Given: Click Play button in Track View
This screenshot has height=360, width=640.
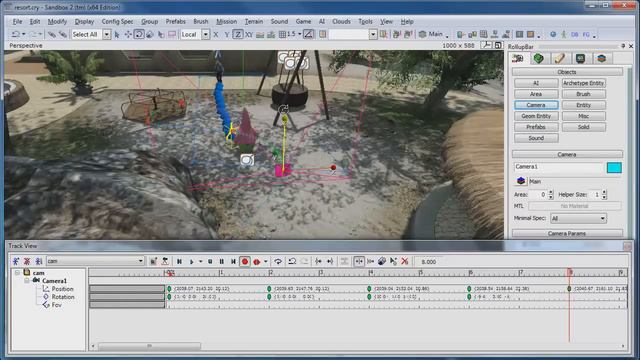Looking at the screenshot, I should (191, 262).
